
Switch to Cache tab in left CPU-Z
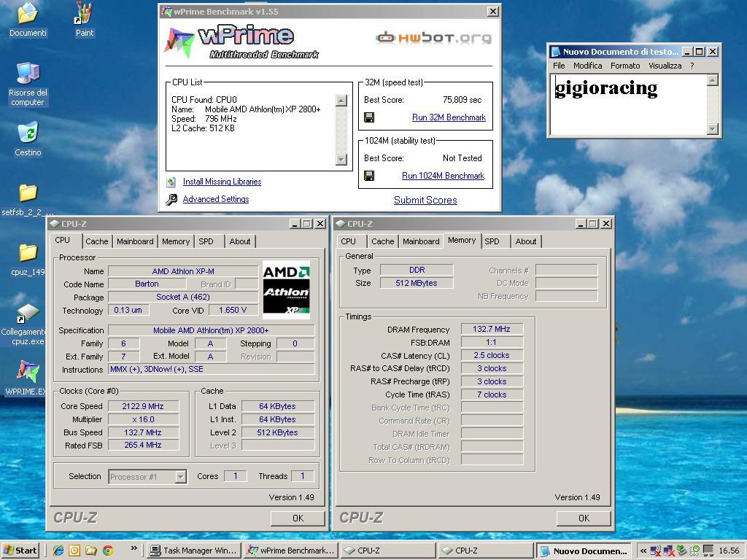97,241
